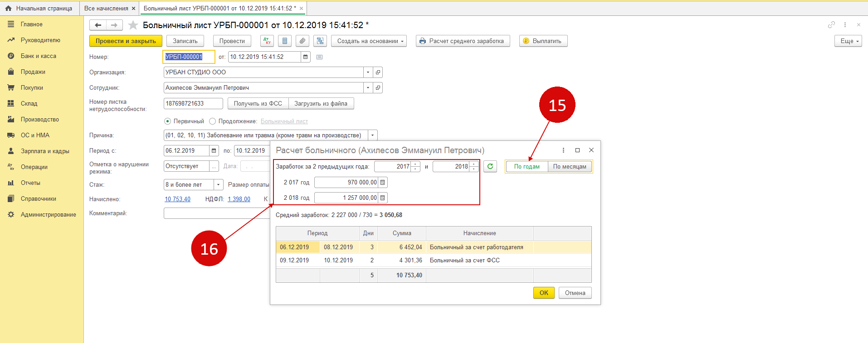The width and height of the screenshot is (868, 343).
Task: Open the accrued amount link 10 753,40
Action: 177,199
